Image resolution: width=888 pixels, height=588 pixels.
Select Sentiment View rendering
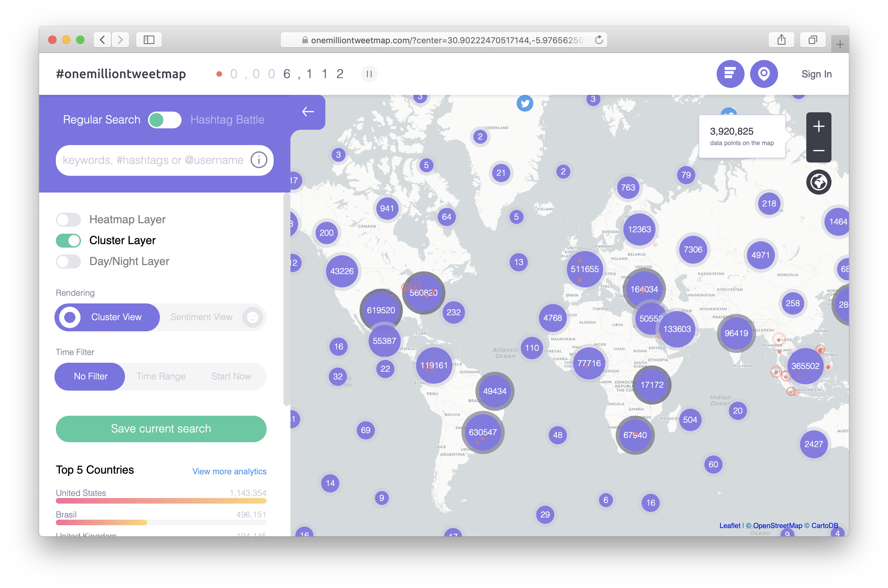click(201, 317)
